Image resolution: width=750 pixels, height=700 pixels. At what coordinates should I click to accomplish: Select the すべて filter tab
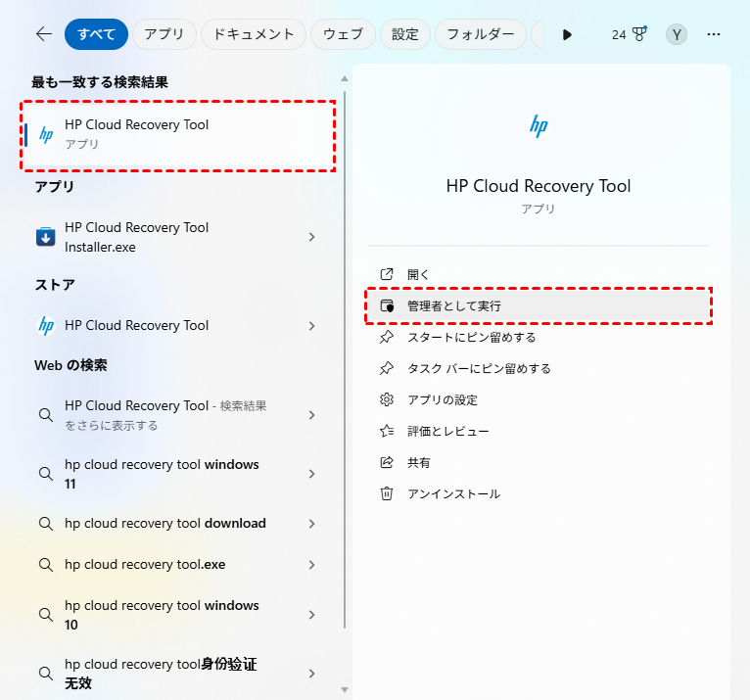click(x=96, y=34)
